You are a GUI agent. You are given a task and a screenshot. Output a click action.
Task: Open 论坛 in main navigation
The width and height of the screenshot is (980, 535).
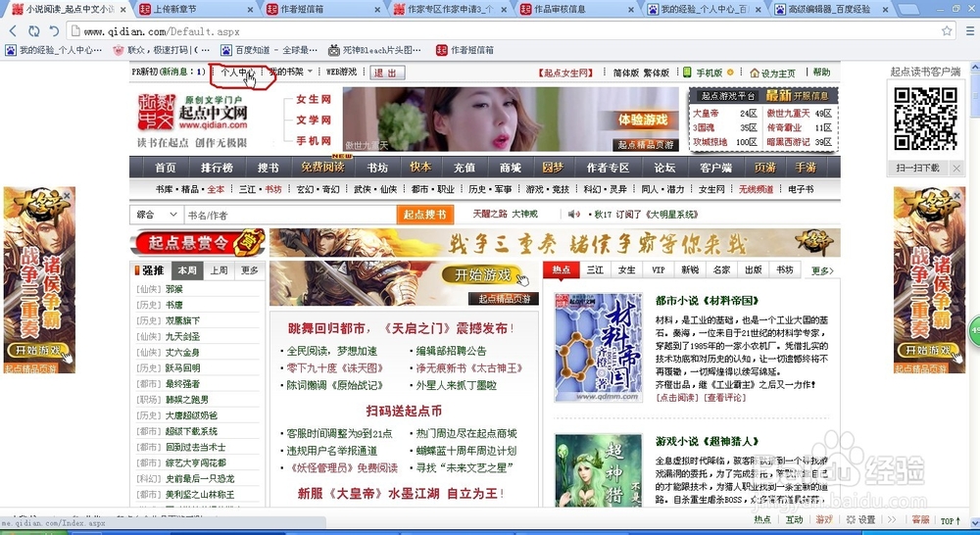[x=664, y=168]
